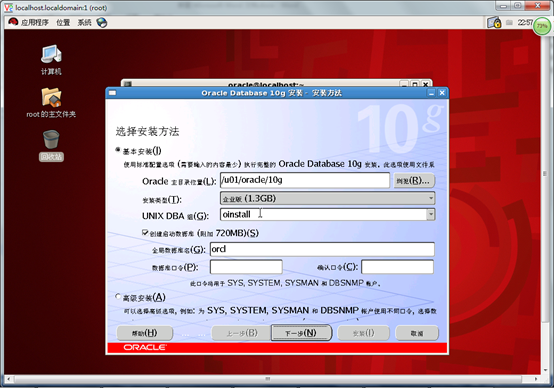Toggle Create Starter Database checkbox
Screen dimensions: 554x388
(145, 233)
